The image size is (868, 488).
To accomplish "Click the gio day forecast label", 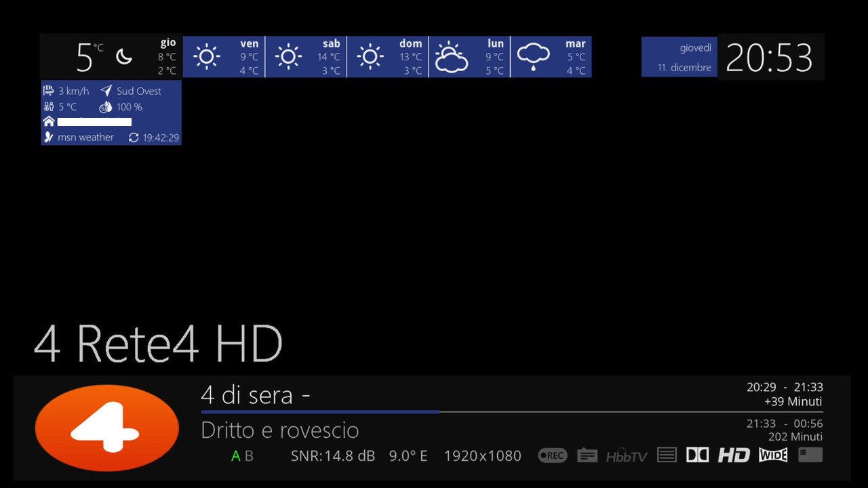I will (168, 43).
